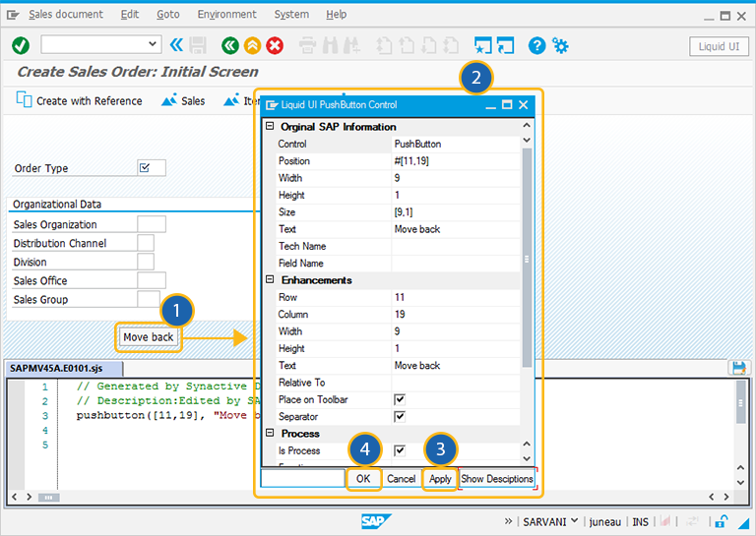Click the Distribution Channel input field
Image resolution: width=756 pixels, height=536 pixels.
point(146,243)
